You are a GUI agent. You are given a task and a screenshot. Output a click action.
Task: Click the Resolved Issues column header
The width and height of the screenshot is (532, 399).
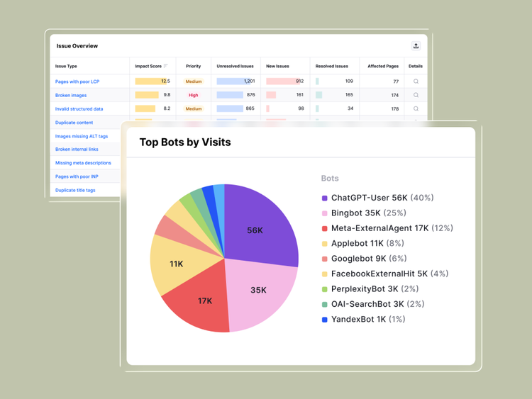pos(331,66)
